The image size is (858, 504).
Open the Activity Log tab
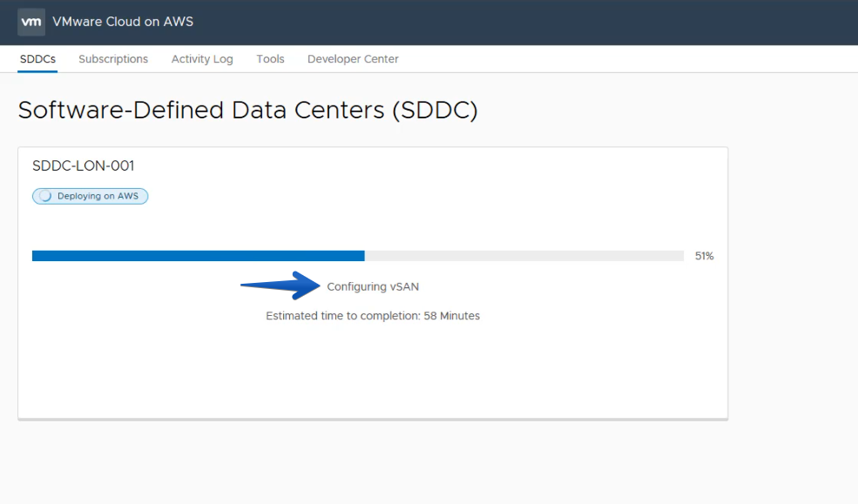point(202,59)
